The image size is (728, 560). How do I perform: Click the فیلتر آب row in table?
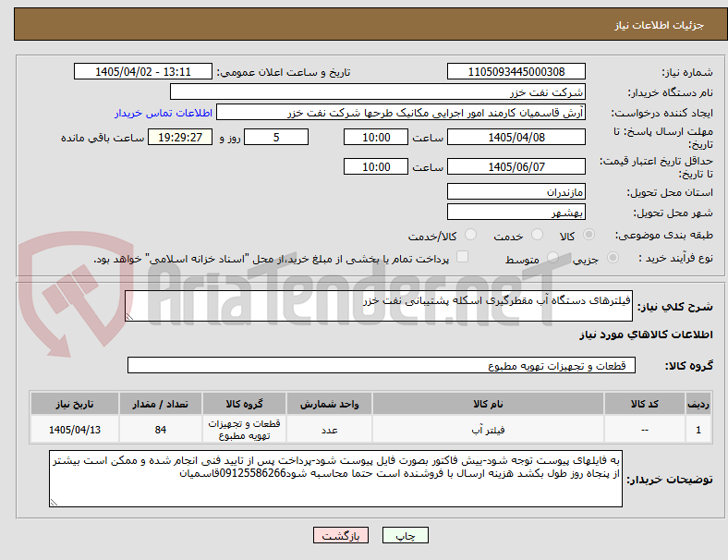370,430
